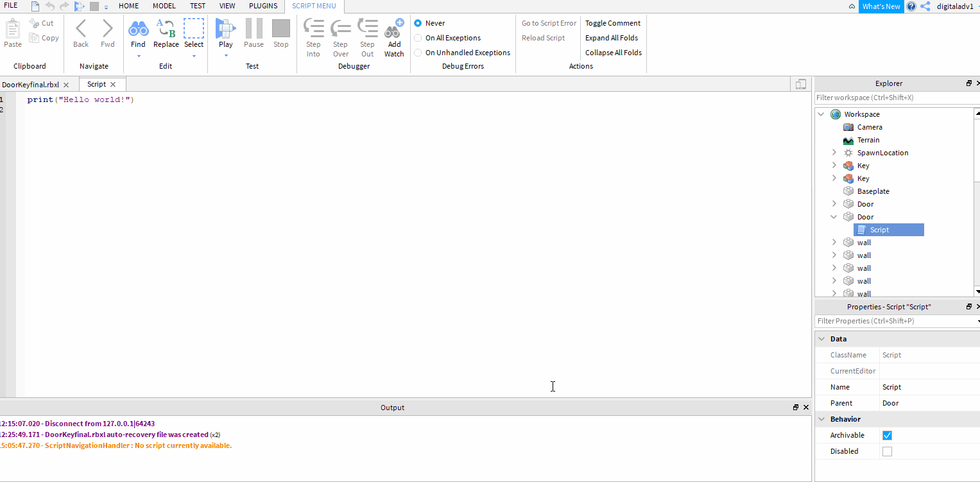
Task: Collapse the expanded Door in Explorer
Action: pos(833,216)
